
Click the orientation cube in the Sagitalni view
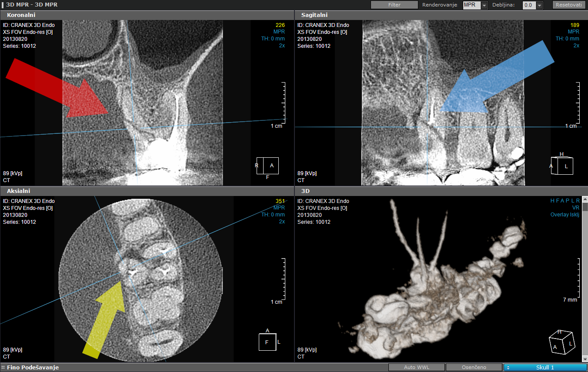[562, 165]
